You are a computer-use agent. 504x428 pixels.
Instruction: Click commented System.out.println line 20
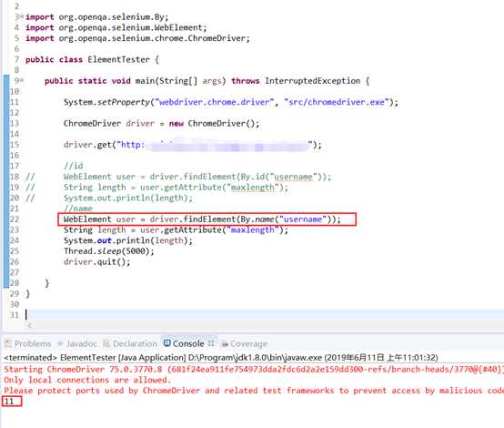point(128,198)
